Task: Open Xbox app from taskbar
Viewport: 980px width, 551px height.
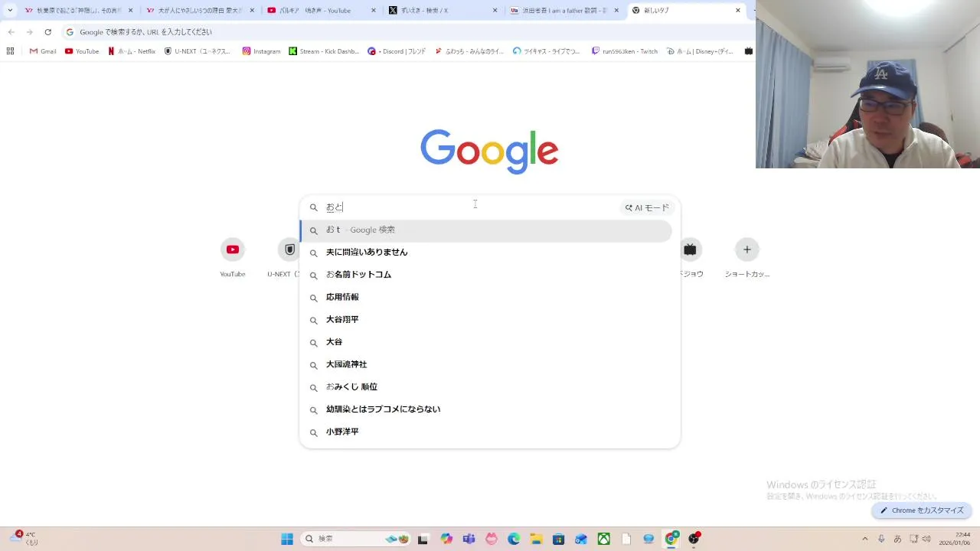Action: (x=604, y=539)
